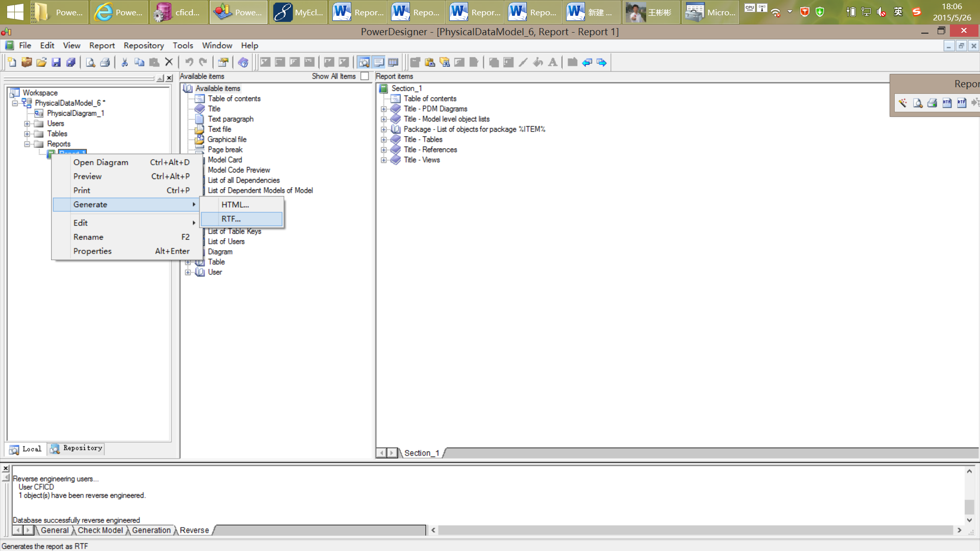Screen dimensions: 980x551
Task: Click the letter A format icon
Action: pos(553,62)
